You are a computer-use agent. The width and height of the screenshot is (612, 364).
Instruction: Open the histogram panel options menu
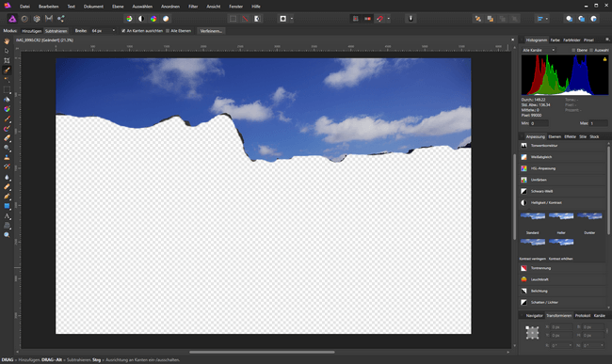(607, 40)
